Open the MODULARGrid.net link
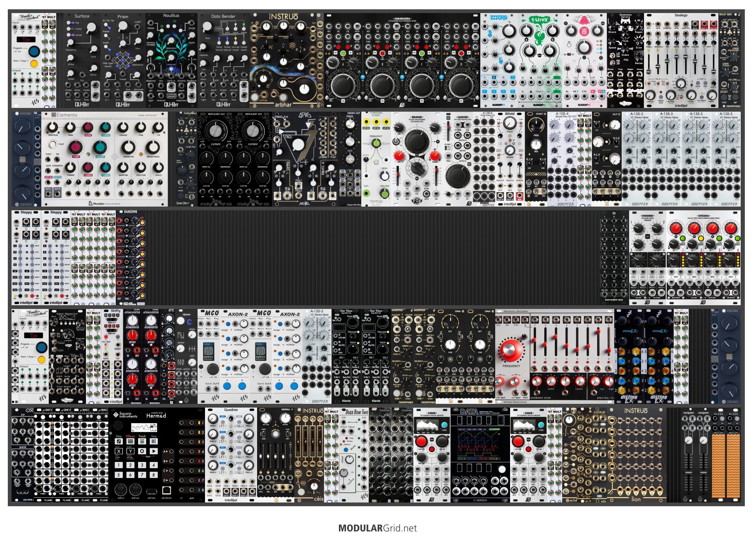 pos(378,528)
